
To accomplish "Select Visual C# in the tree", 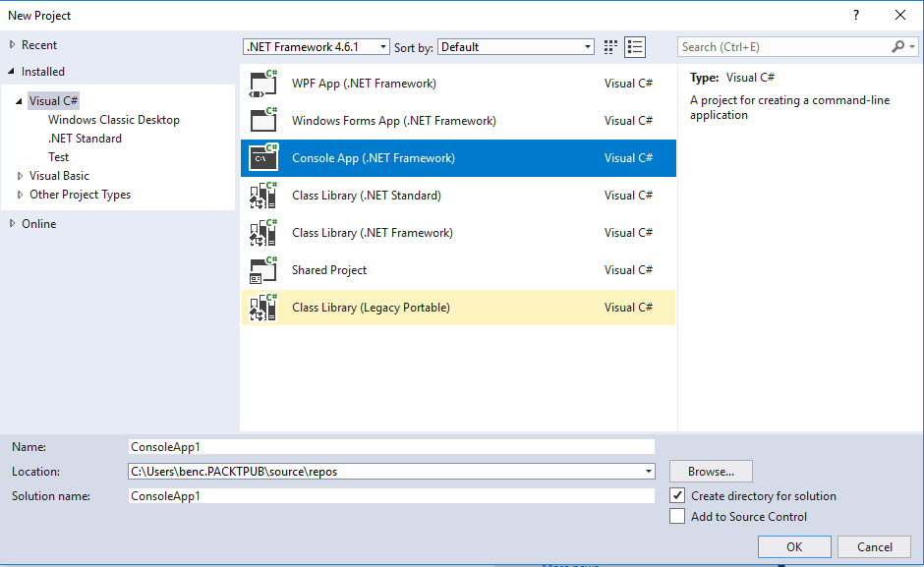I will [54, 101].
